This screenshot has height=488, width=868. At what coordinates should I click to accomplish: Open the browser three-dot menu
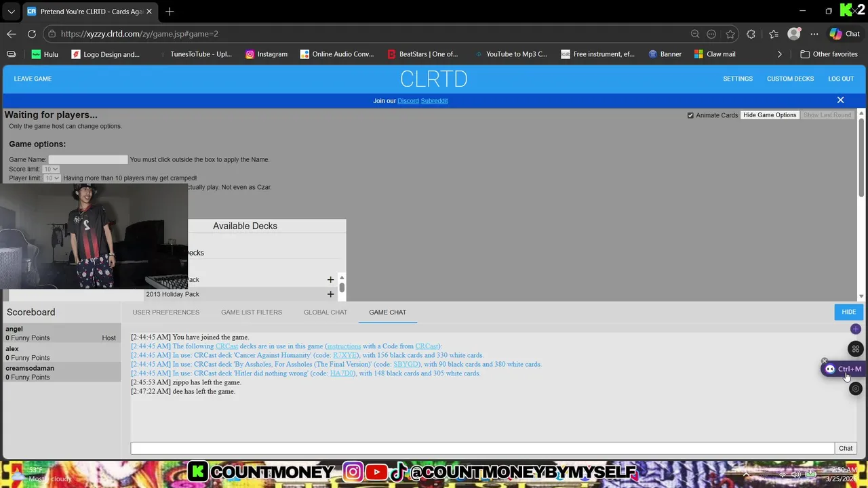pyautogui.click(x=814, y=34)
